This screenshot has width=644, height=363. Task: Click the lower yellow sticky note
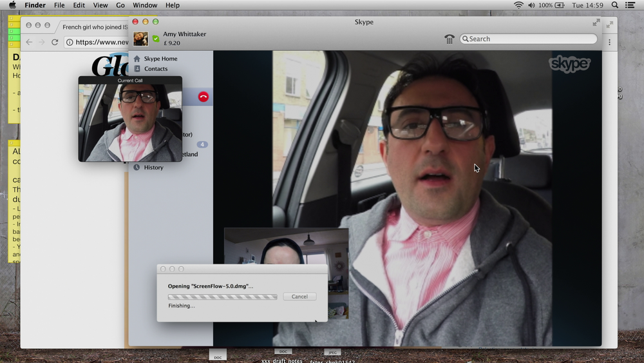pos(14,201)
